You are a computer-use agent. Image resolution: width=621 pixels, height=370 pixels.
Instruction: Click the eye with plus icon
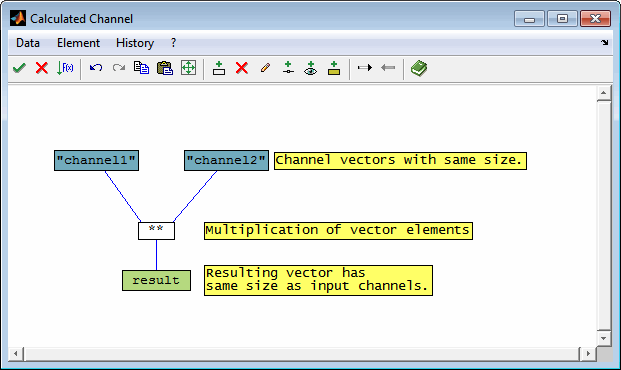coord(310,68)
